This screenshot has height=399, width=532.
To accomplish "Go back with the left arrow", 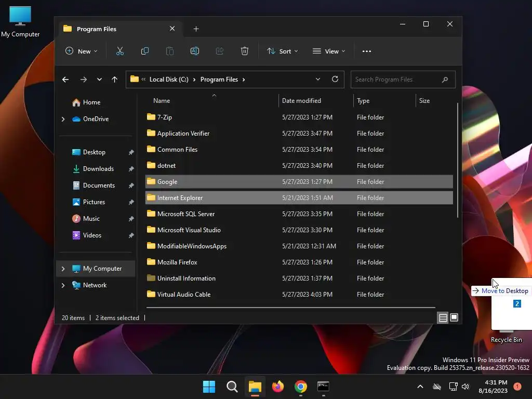I will (65, 79).
